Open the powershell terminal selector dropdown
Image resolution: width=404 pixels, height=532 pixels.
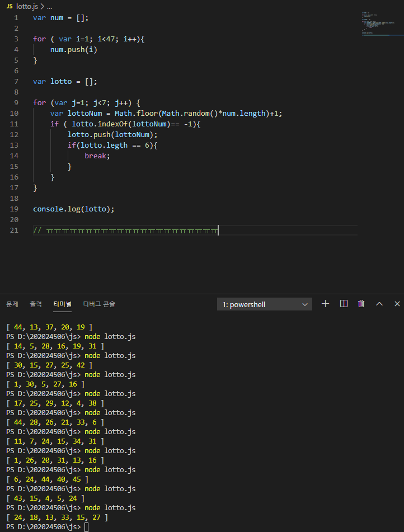click(x=265, y=304)
